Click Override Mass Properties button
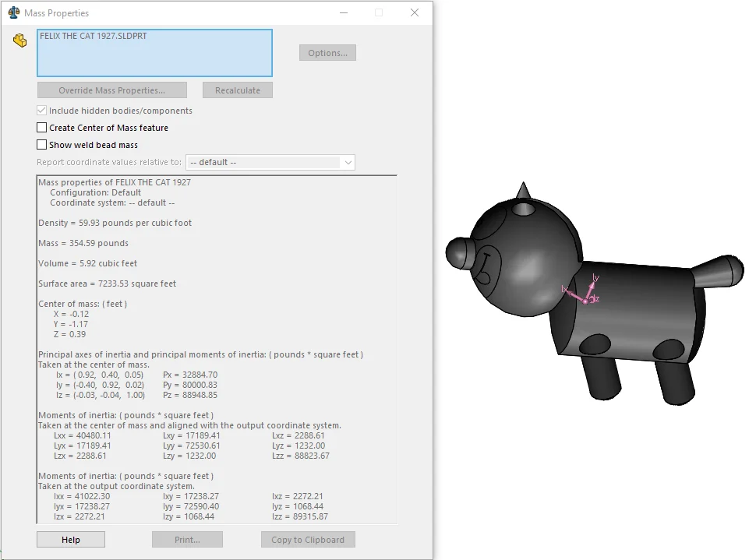Viewport: 756px width, 560px height. click(x=112, y=90)
